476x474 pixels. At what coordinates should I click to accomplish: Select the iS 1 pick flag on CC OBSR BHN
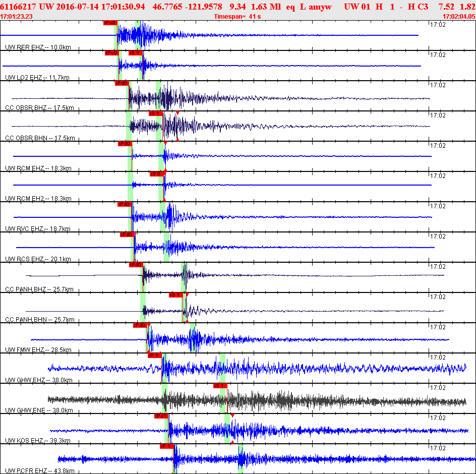155,113
